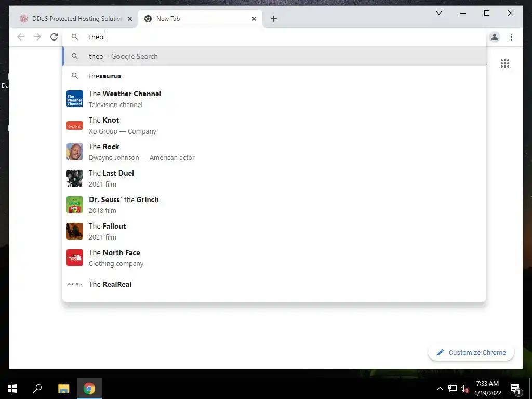
Task: Open the taskbar clock and date
Action: pos(487,389)
